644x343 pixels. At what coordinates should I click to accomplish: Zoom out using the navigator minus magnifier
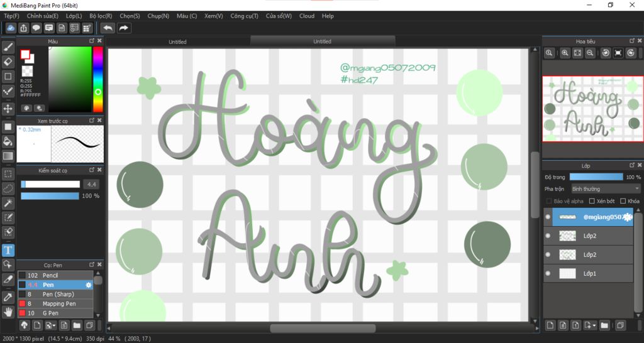point(590,53)
